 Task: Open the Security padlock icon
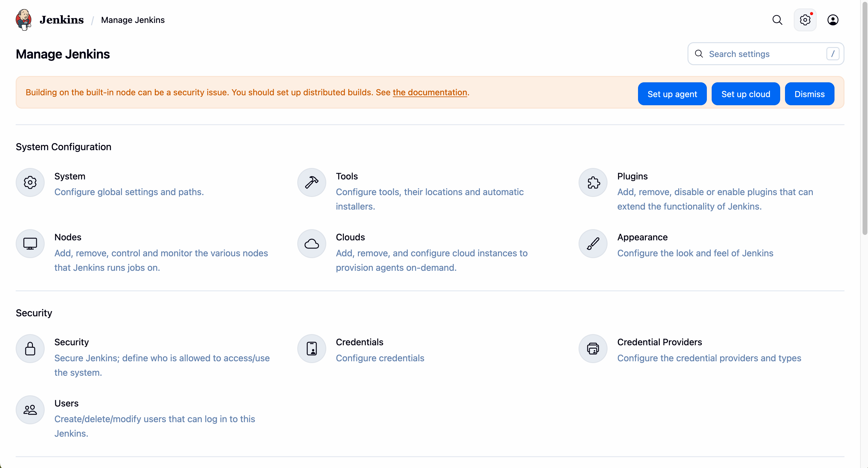(30, 349)
